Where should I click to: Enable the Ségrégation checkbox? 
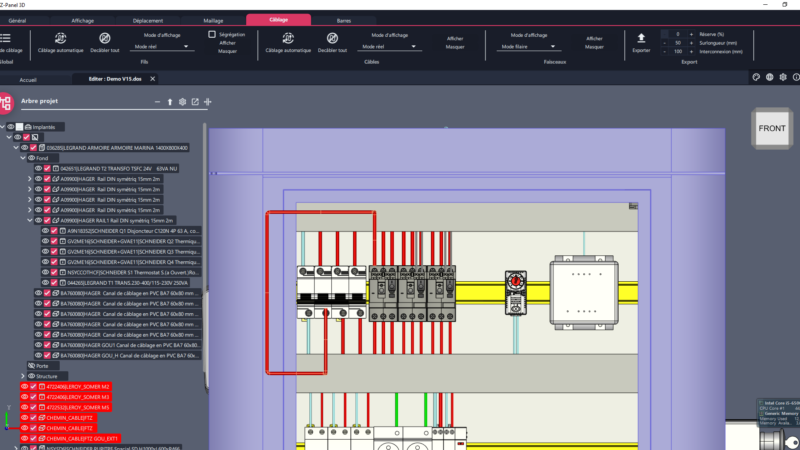[x=212, y=34]
